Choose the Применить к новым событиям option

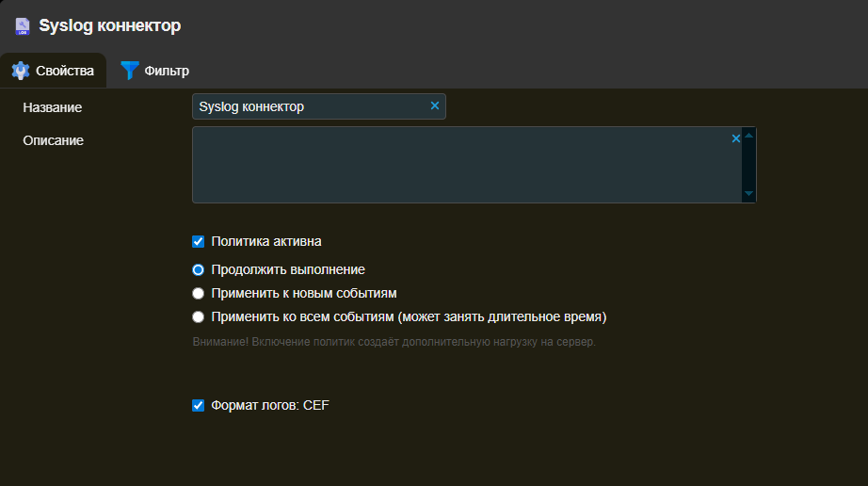(x=199, y=293)
